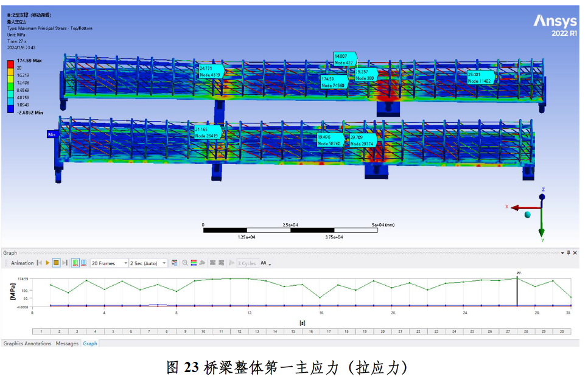Switch to the Messages tab

click(x=67, y=344)
